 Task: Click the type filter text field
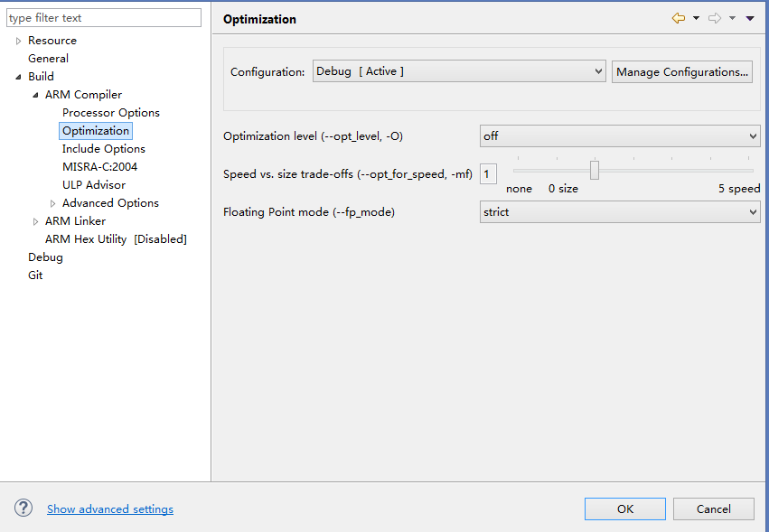(x=104, y=18)
